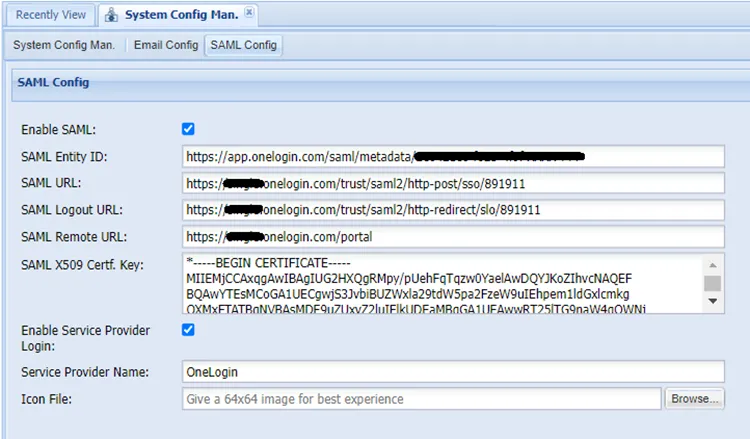Click the certificate box scrollbar thumb
The height and width of the screenshot is (439, 750).
click(713, 283)
